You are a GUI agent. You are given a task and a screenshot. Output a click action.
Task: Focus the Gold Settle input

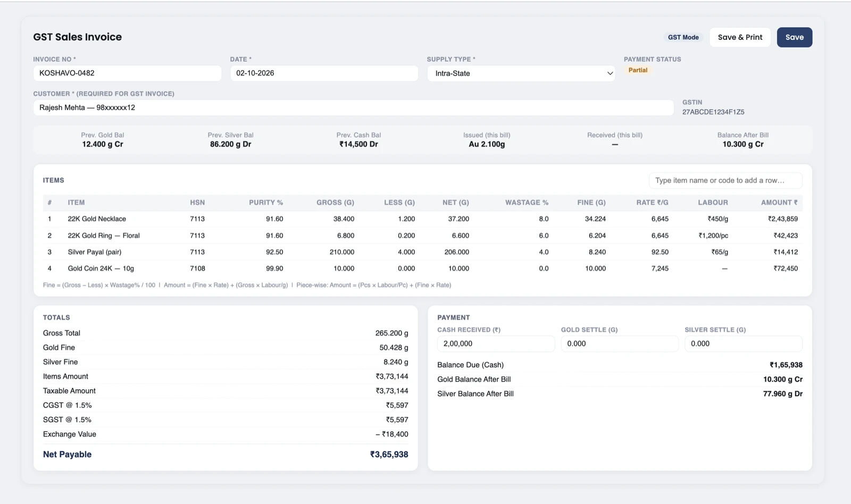(619, 343)
